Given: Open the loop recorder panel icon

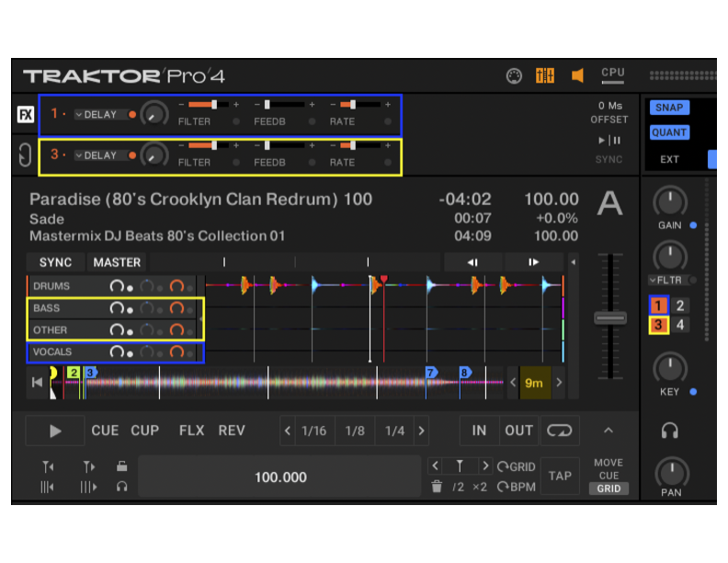Looking at the screenshot, I should coord(25,155).
